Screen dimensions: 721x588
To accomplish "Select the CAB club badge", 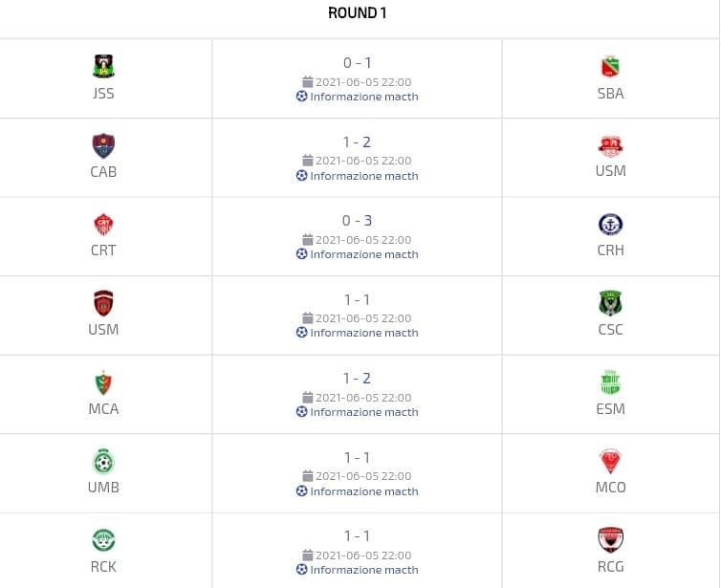I will coord(103,145).
